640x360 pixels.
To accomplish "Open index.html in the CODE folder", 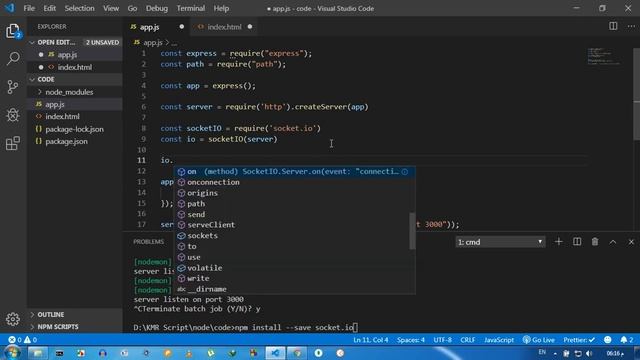I will (75, 116).
